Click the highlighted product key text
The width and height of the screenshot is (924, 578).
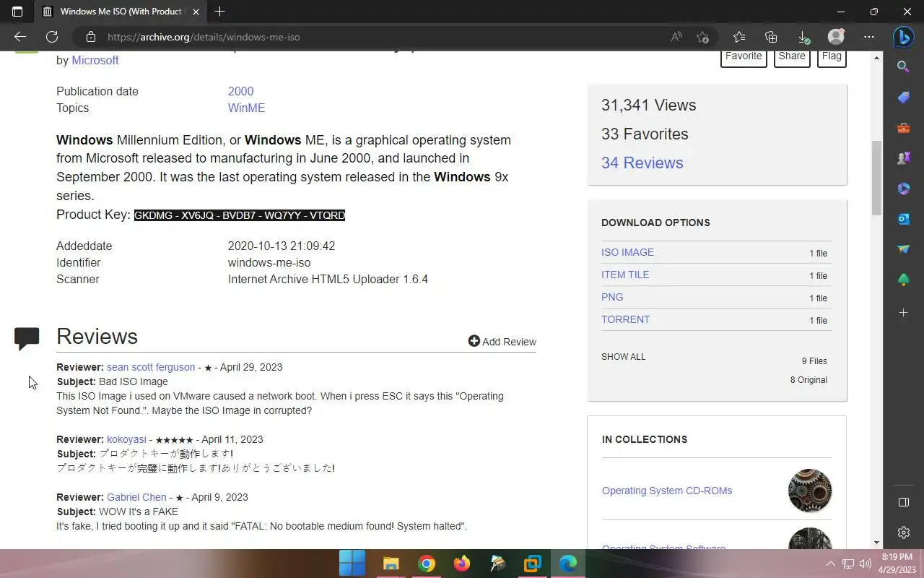point(240,215)
